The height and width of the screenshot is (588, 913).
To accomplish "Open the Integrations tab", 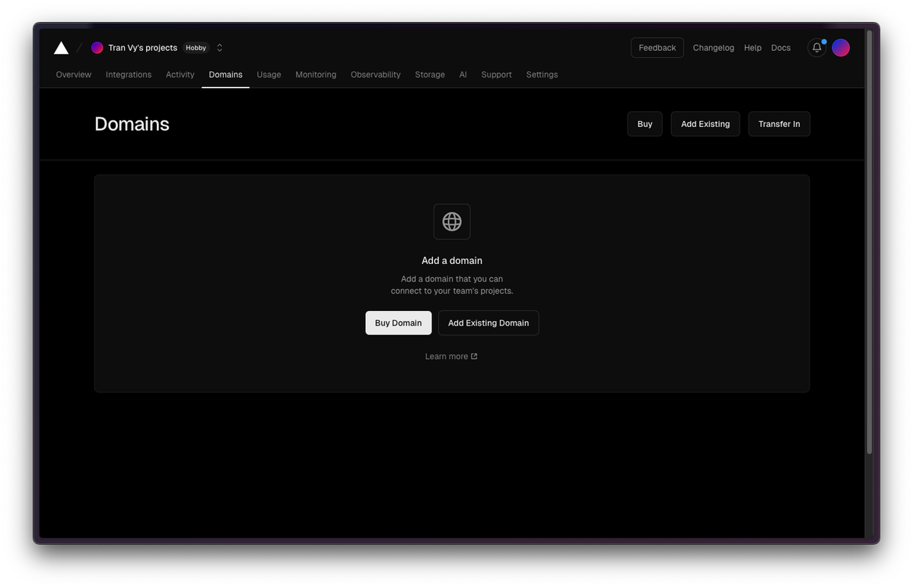I will pos(128,74).
